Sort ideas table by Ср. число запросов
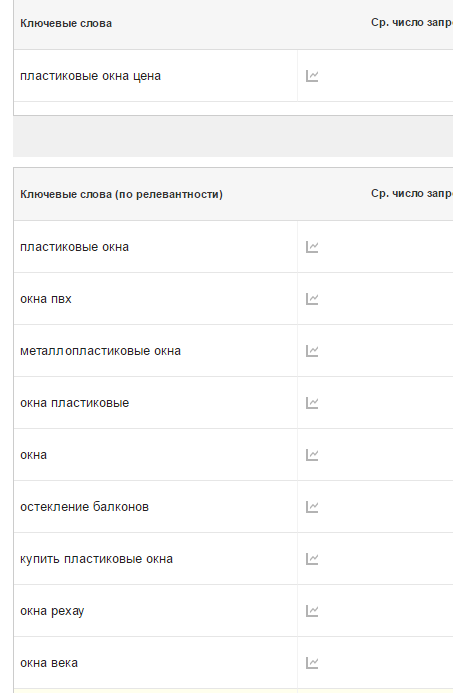The image size is (453, 693). click(412, 194)
